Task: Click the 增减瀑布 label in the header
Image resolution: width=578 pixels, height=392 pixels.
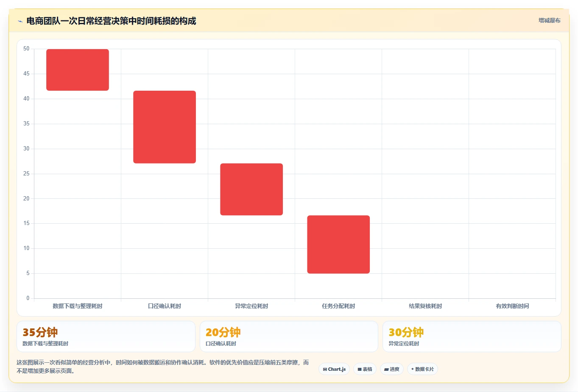Action: coord(549,20)
